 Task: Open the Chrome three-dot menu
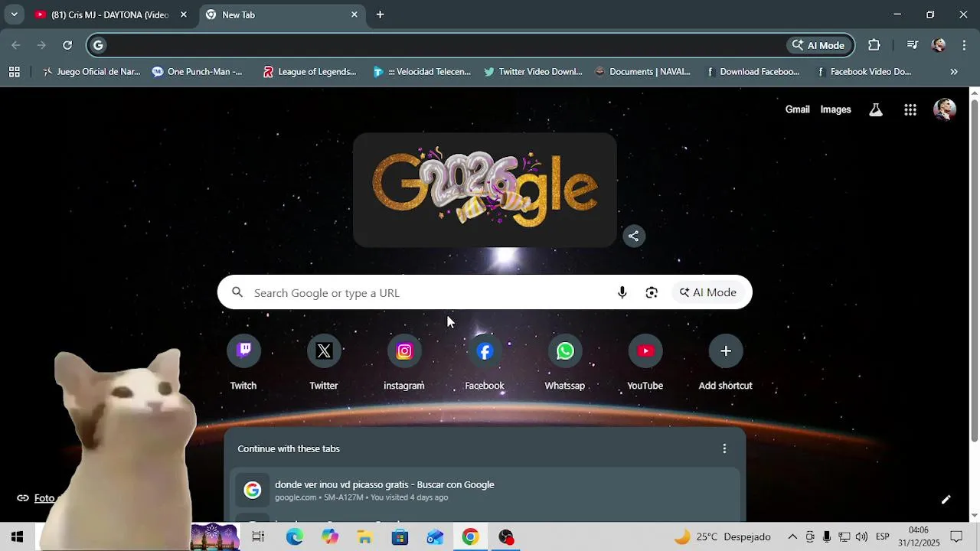coord(964,45)
